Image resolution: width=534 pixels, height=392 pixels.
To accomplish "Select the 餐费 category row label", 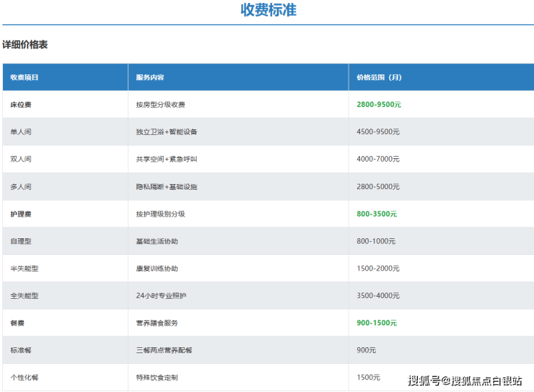I will coord(18,323).
